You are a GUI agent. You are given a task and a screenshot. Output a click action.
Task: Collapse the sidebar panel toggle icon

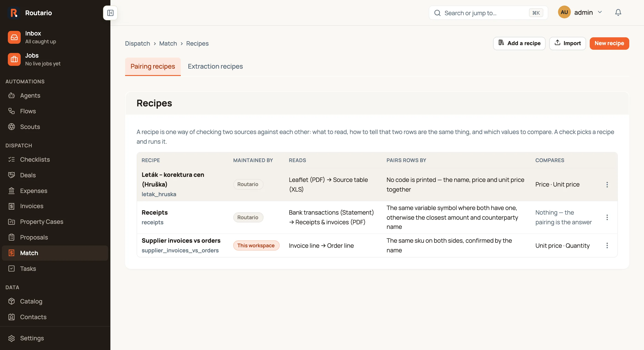(x=110, y=13)
